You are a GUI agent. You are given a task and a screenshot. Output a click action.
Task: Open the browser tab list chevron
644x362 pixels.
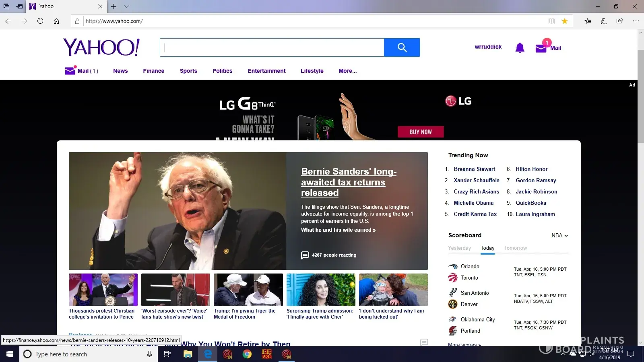126,6
